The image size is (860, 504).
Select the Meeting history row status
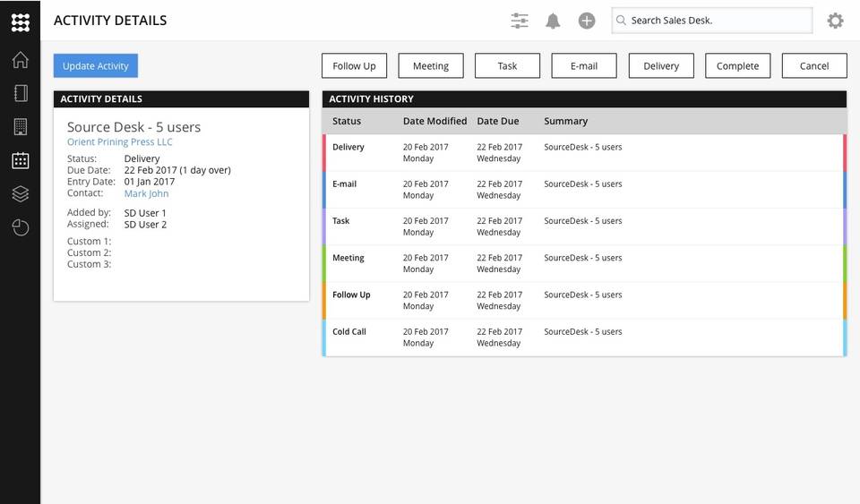[x=348, y=258]
